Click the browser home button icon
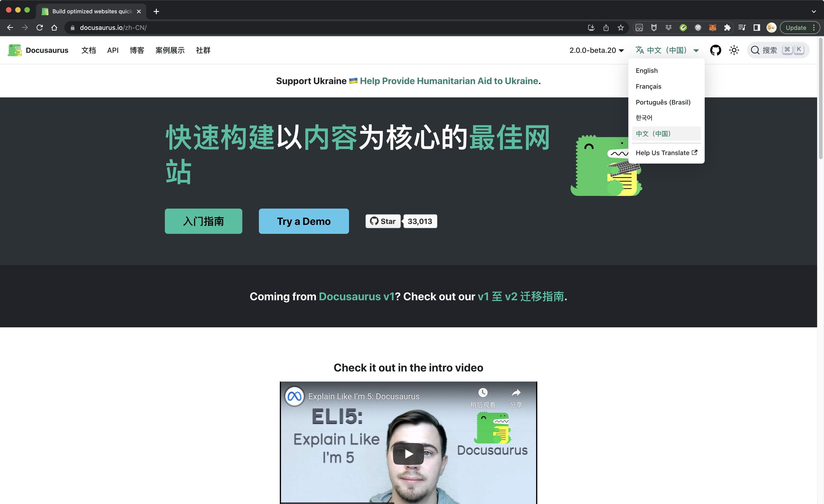The width and height of the screenshot is (824, 504). pos(54,28)
